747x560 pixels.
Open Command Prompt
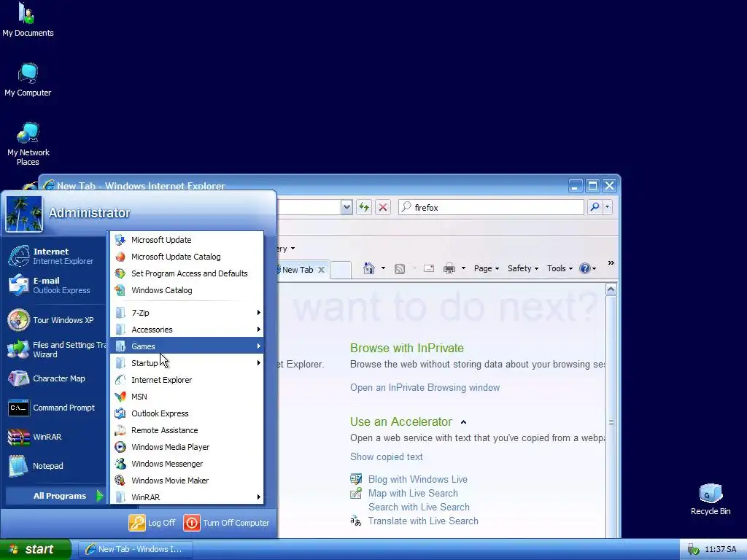tap(55, 408)
